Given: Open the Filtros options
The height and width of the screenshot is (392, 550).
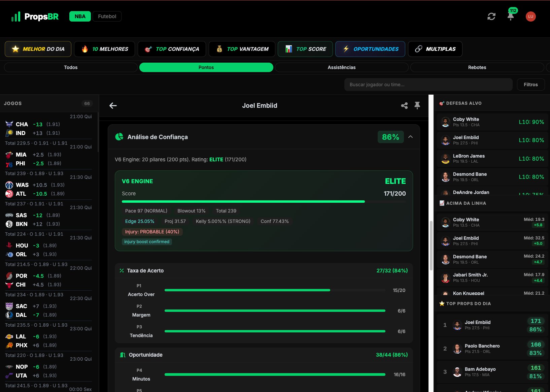Looking at the screenshot, I should tap(530, 85).
